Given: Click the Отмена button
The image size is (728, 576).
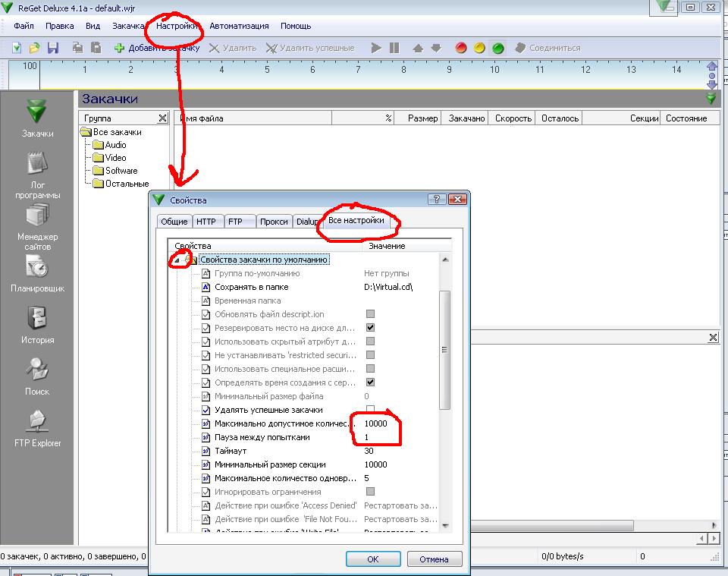Looking at the screenshot, I should (435, 559).
